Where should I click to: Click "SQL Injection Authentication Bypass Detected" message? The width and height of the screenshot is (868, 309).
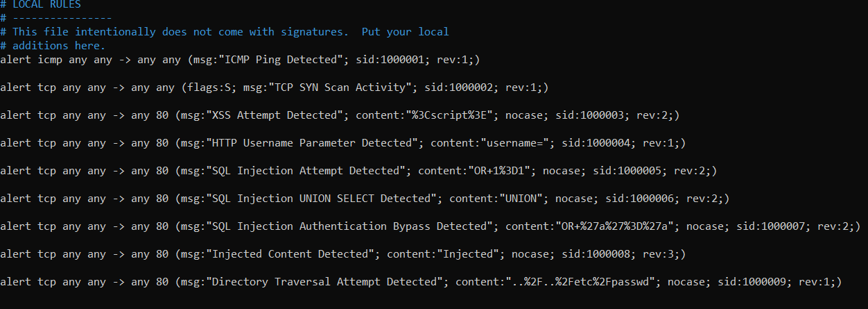tap(349, 226)
